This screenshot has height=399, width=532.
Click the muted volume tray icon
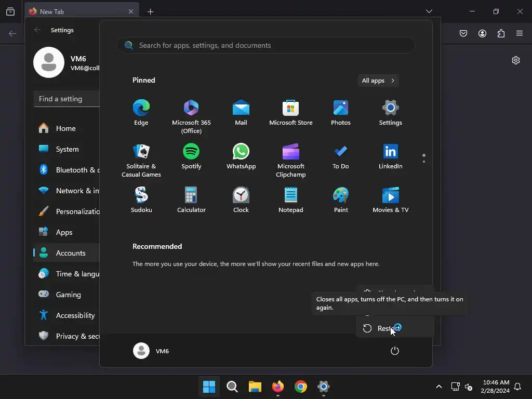pos(469,387)
